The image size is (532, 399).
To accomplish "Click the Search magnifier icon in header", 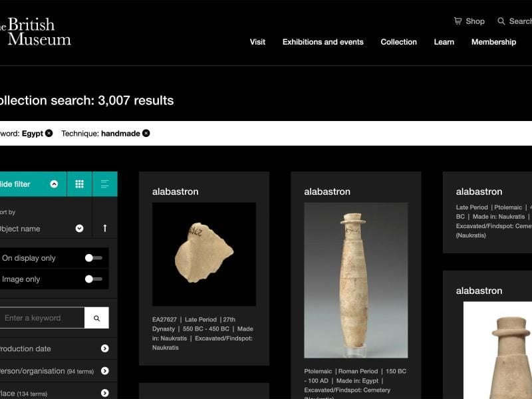I will click(501, 21).
